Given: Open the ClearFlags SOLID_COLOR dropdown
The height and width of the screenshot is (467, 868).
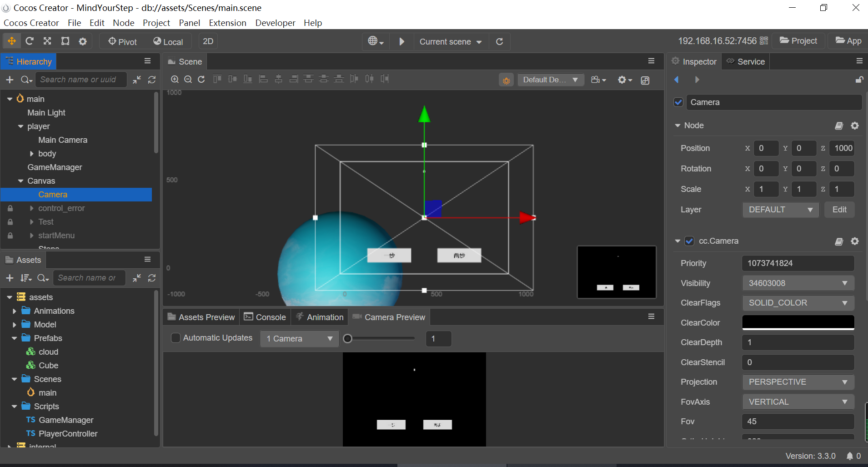Looking at the screenshot, I should pyautogui.click(x=798, y=303).
